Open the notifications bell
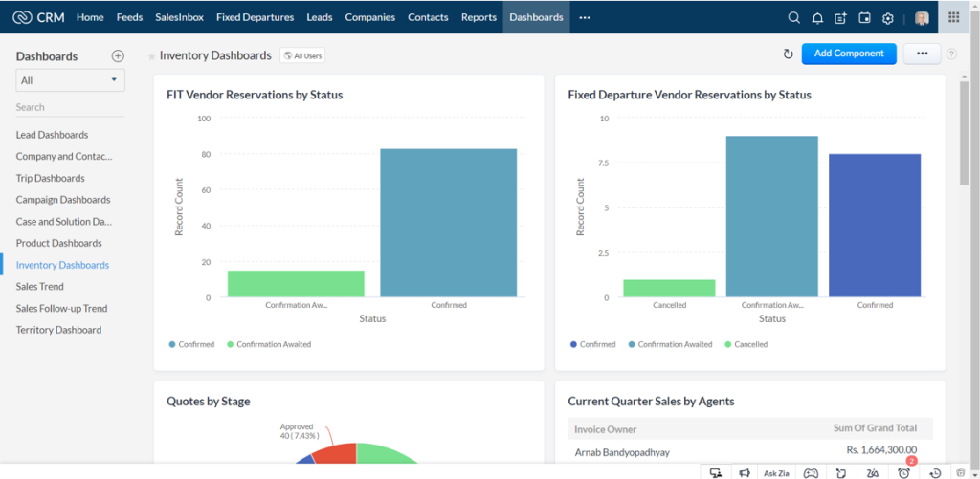Image resolution: width=980 pixels, height=479 pixels. [x=817, y=18]
